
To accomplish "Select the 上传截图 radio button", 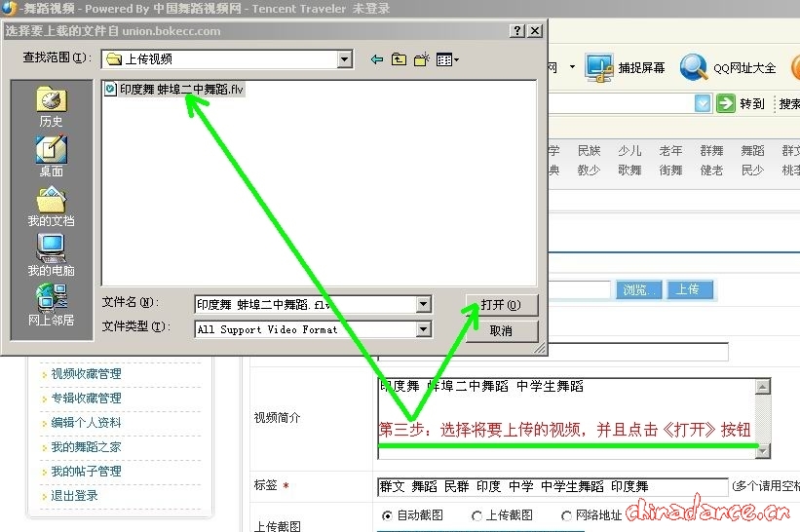I will click(476, 515).
